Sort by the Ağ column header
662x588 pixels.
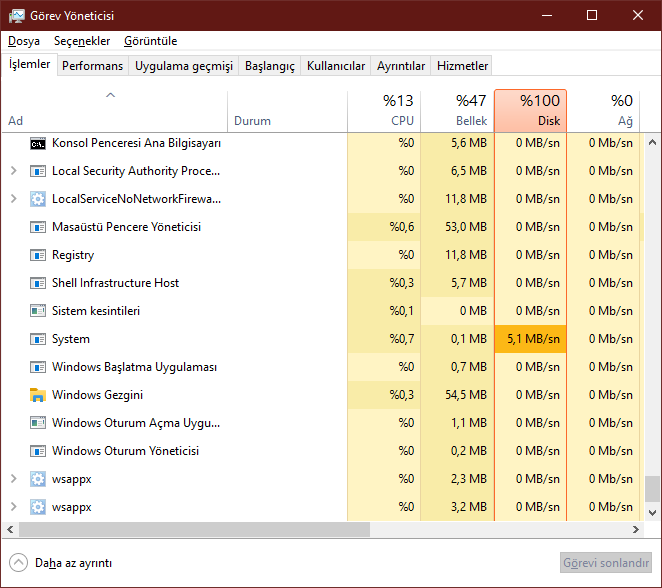pyautogui.click(x=603, y=111)
